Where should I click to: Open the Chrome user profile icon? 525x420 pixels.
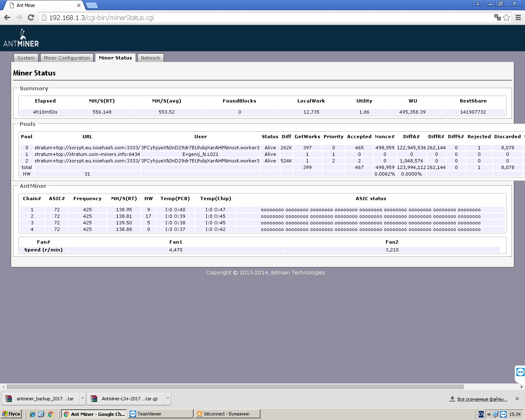coord(477,3)
